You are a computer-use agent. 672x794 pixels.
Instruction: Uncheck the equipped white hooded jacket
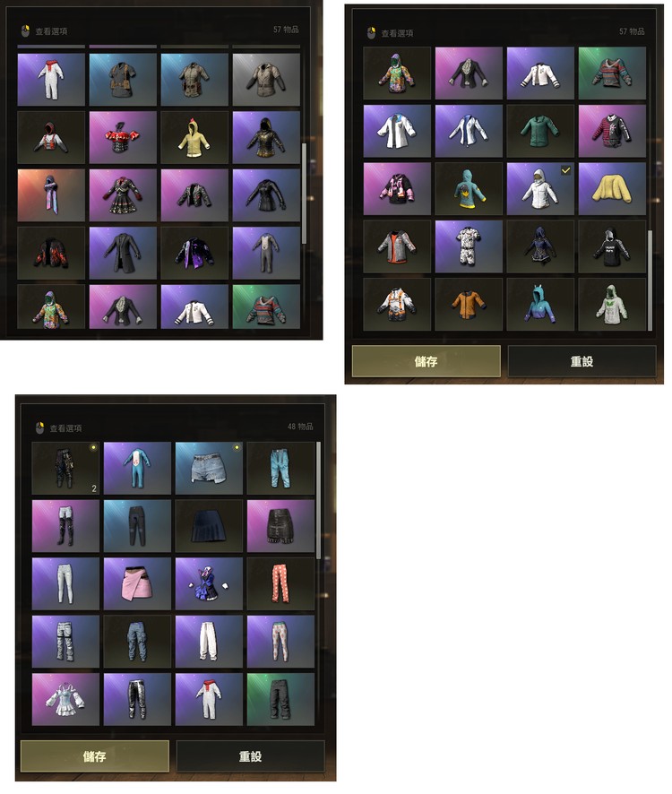[x=541, y=189]
